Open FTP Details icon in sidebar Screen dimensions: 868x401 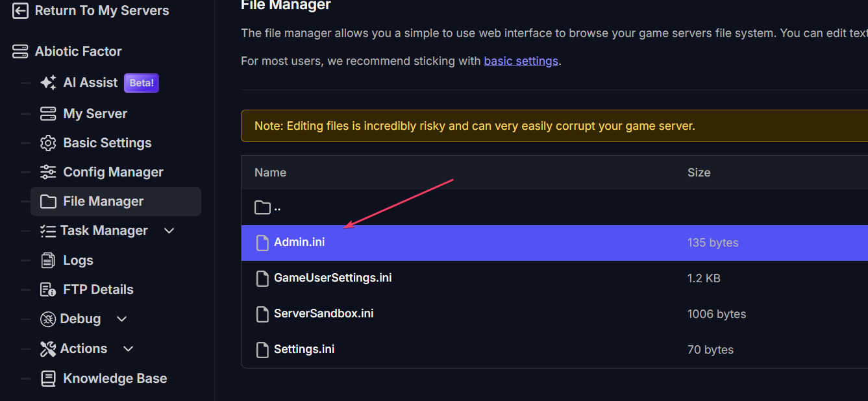tap(48, 289)
